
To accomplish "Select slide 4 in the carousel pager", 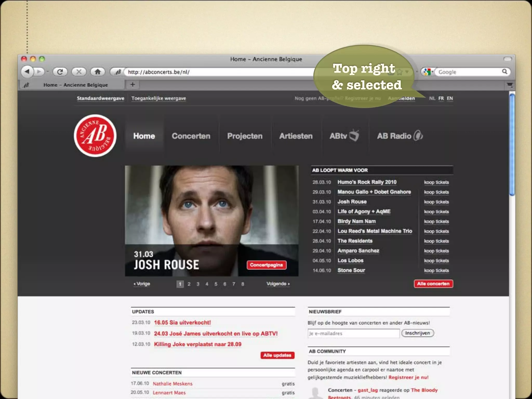I will 207,284.
